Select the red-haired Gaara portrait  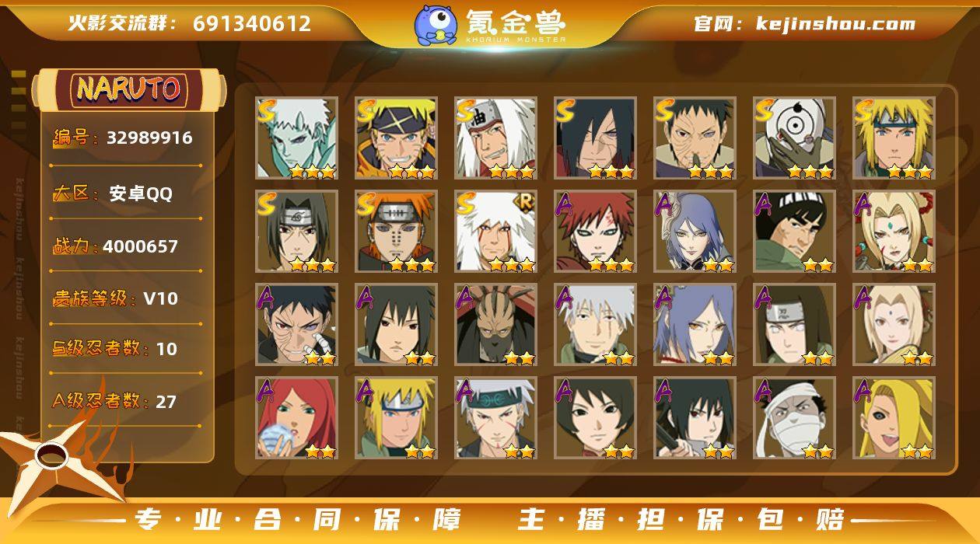coord(596,232)
